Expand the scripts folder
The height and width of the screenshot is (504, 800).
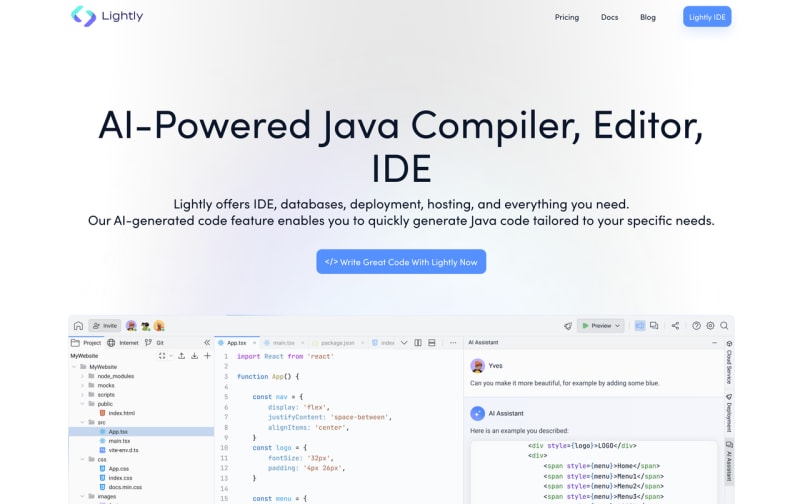point(83,394)
